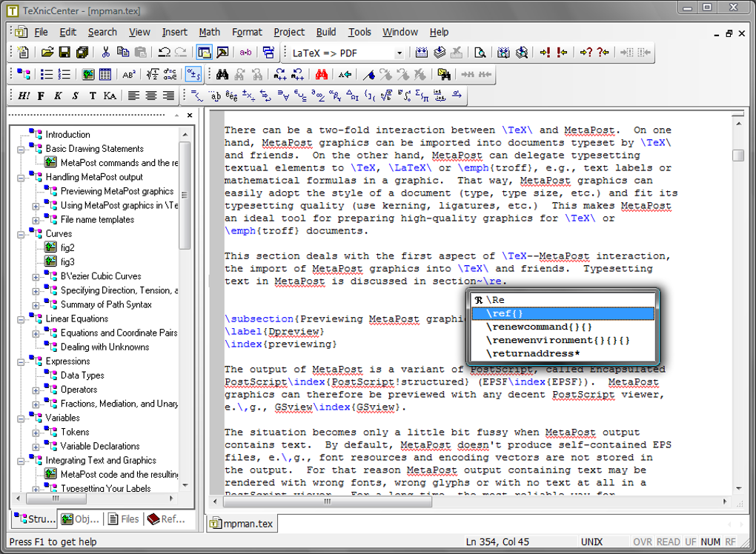This screenshot has width=756, height=554.
Task: Click the Save file floppy disk icon
Action: (64, 53)
